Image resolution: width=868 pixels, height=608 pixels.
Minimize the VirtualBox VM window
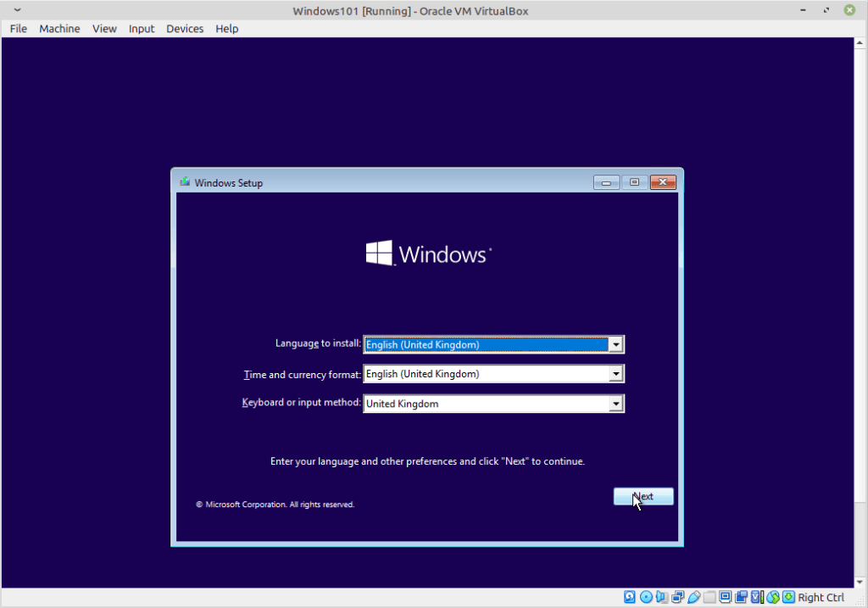pyautogui.click(x=803, y=10)
